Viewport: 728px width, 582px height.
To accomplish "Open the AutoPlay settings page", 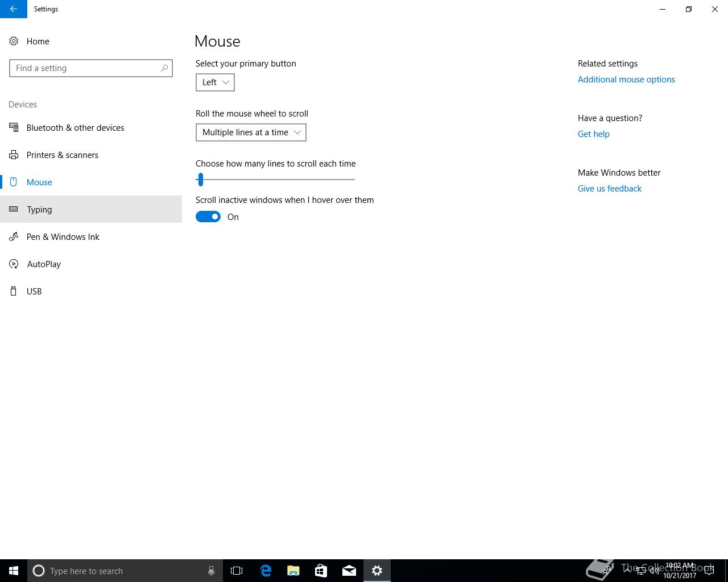I will [x=91, y=264].
